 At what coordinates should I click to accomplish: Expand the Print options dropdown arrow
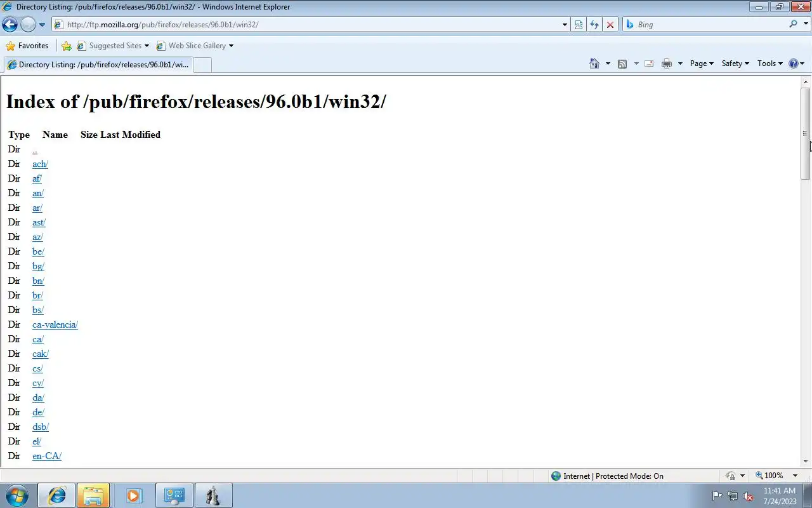coord(680,63)
